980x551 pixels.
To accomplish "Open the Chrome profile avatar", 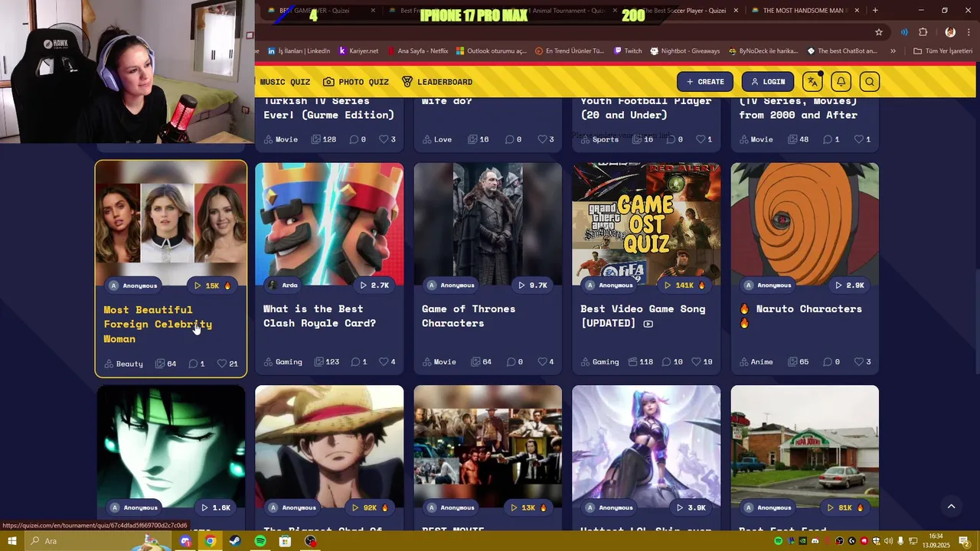I will pyautogui.click(x=950, y=32).
